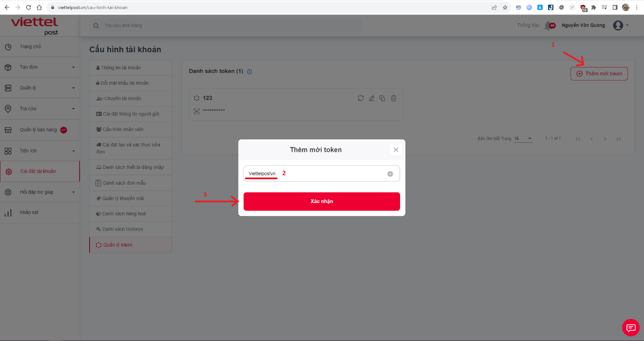Click Thêm mới token button
Image resolution: width=644 pixels, height=341 pixels.
599,73
